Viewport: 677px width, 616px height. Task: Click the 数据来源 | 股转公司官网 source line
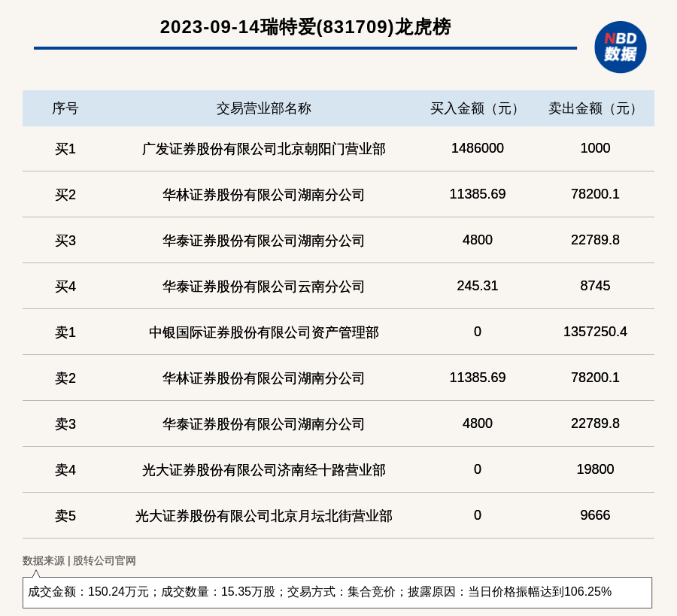coord(79,560)
